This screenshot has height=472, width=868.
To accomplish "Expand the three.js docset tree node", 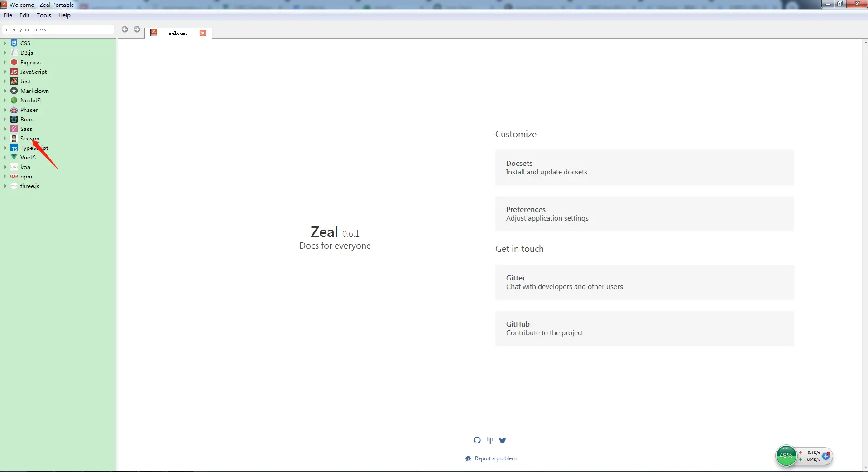I will [x=5, y=186].
